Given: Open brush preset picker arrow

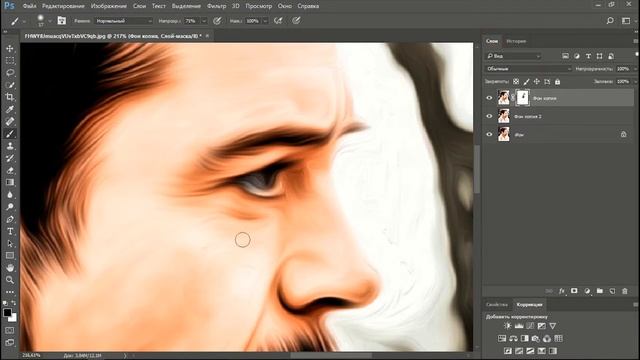Looking at the screenshot, I should pos(50,21).
